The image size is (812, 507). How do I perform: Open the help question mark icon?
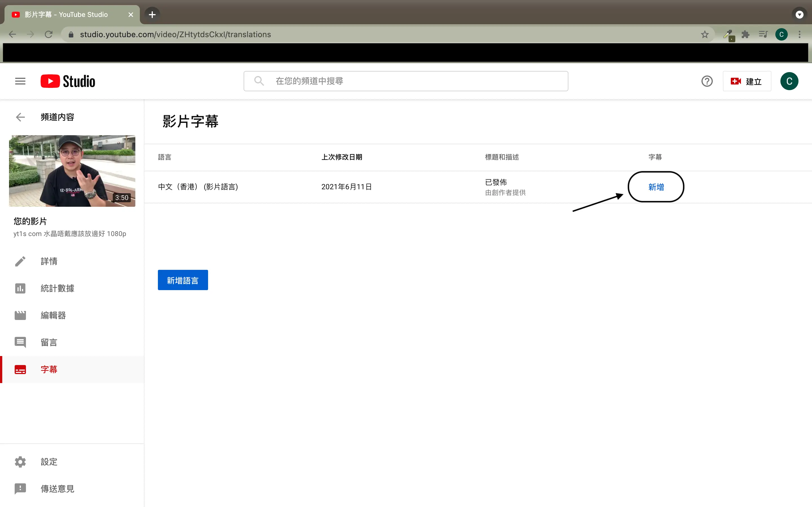[707, 81]
